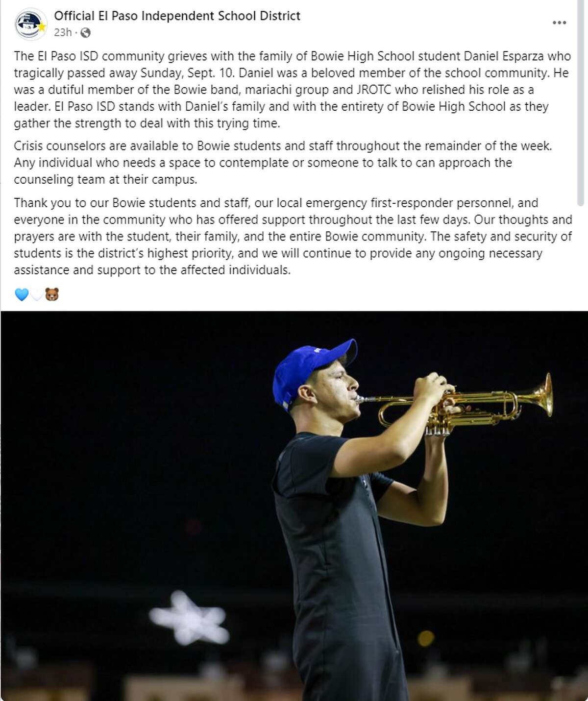Click the blue heart emoji
The height and width of the screenshot is (701, 588).
point(22,294)
